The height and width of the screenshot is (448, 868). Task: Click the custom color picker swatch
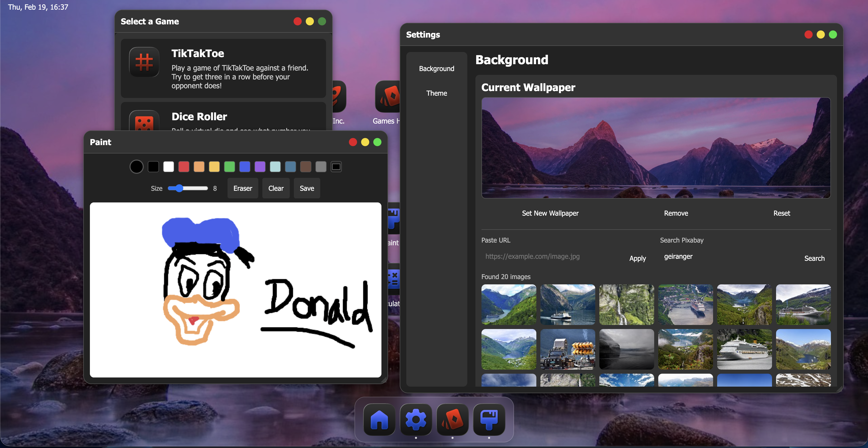coord(336,167)
